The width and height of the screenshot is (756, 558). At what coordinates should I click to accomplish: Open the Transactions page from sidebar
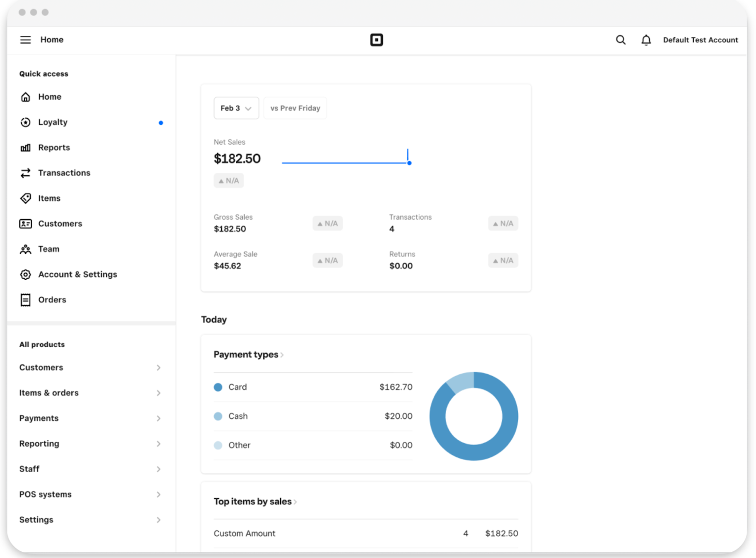[64, 173]
